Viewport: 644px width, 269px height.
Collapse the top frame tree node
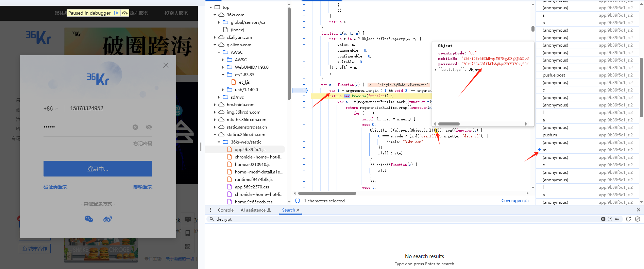pyautogui.click(x=210, y=7)
